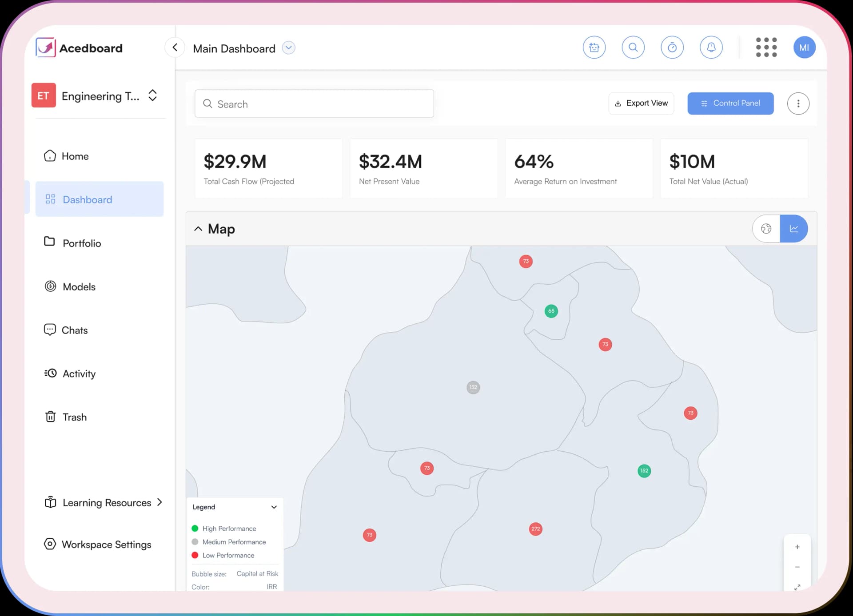853x616 pixels.
Task: Click the gray 152 map bubble
Action: 473,387
